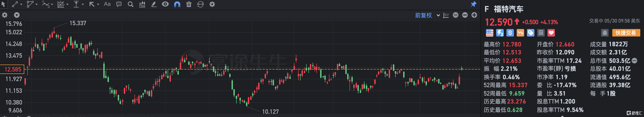
Task: Click the 开盘价 12.660 value
Action: (565, 44)
